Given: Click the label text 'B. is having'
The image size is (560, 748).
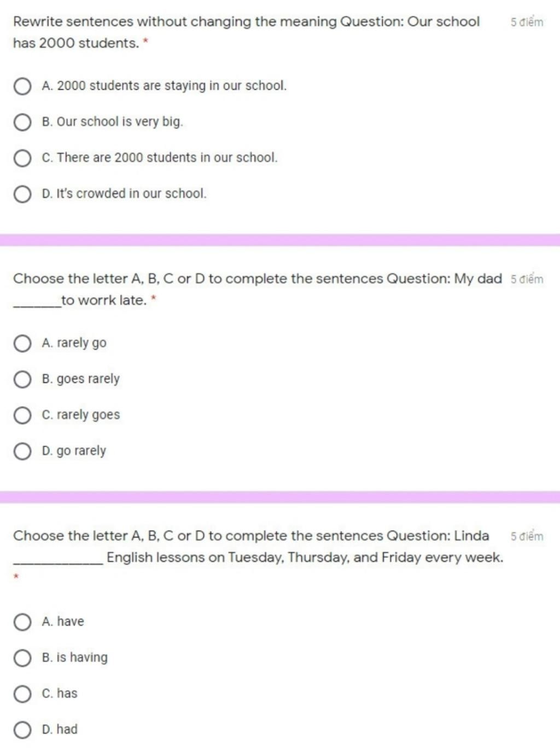Looking at the screenshot, I should pos(75,658).
